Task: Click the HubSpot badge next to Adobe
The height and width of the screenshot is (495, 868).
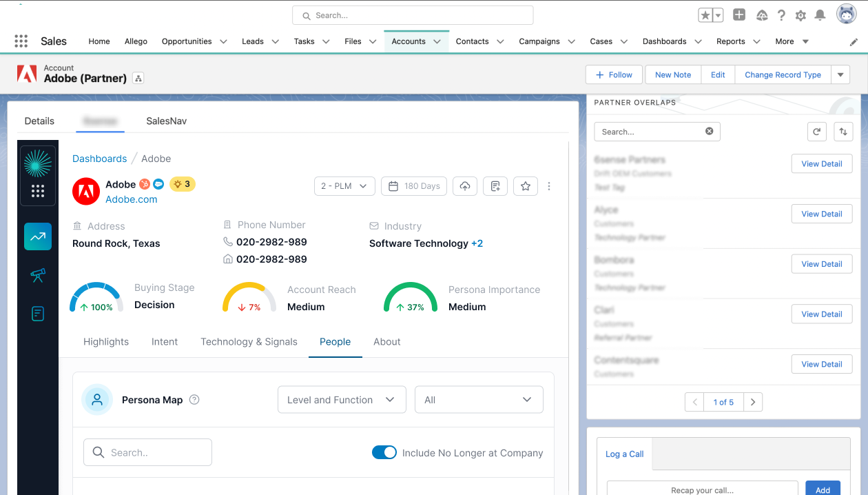Action: tap(145, 184)
